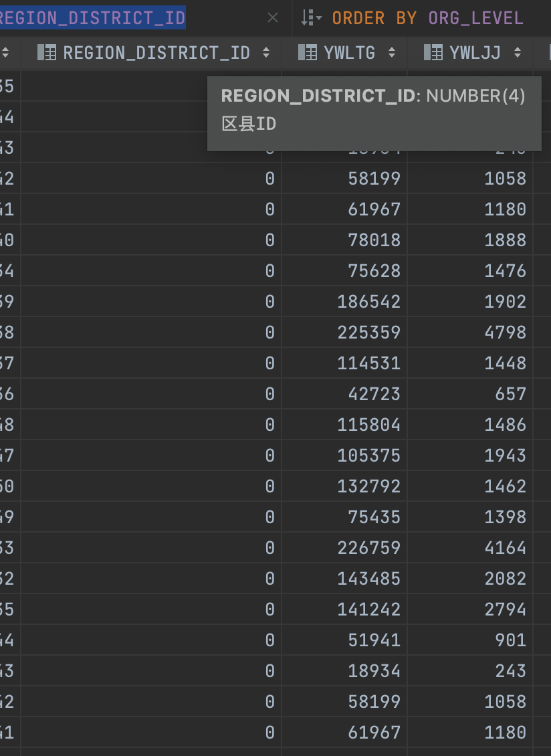Select YWLJJ cell 1448
Screen dimensions: 551x756
point(470,363)
